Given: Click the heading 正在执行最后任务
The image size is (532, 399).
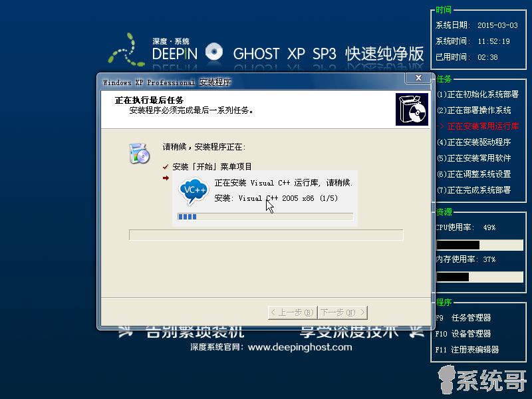Looking at the screenshot, I should 149,100.
